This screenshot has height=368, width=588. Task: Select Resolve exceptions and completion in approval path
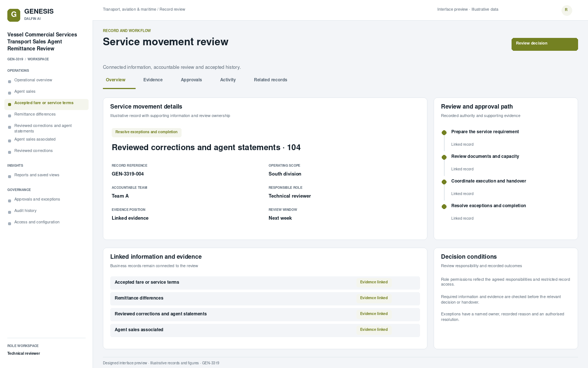point(488,206)
